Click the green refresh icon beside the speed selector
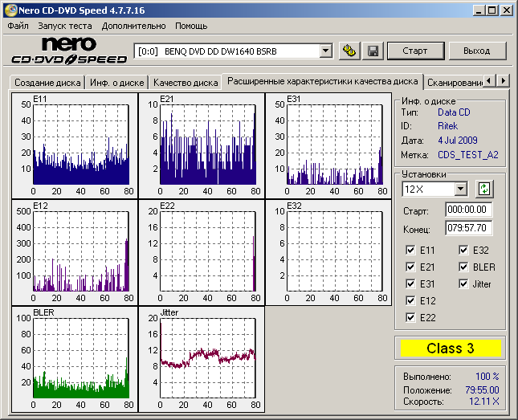 pyautogui.click(x=483, y=189)
